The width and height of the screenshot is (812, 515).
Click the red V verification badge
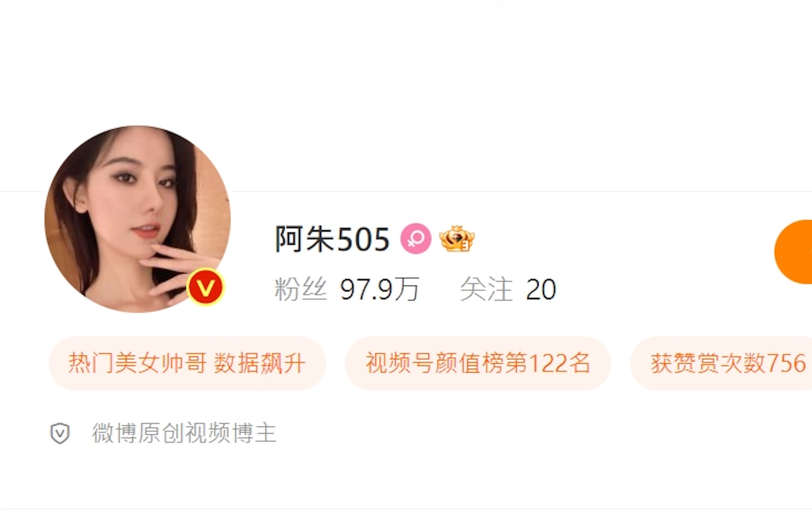[205, 287]
